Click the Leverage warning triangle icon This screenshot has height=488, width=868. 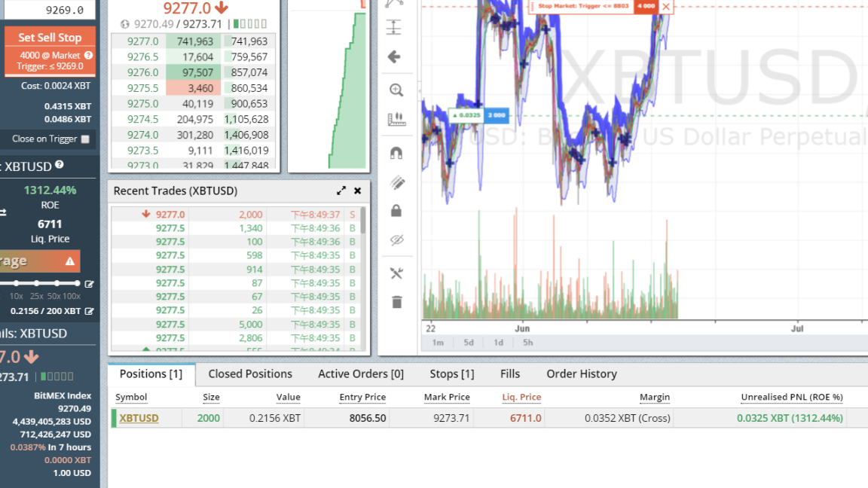(70, 261)
